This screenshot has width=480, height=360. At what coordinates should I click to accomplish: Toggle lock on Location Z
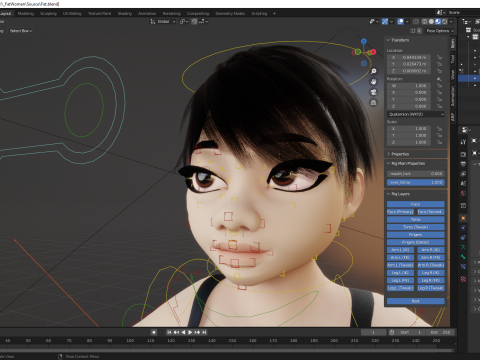tap(439, 71)
